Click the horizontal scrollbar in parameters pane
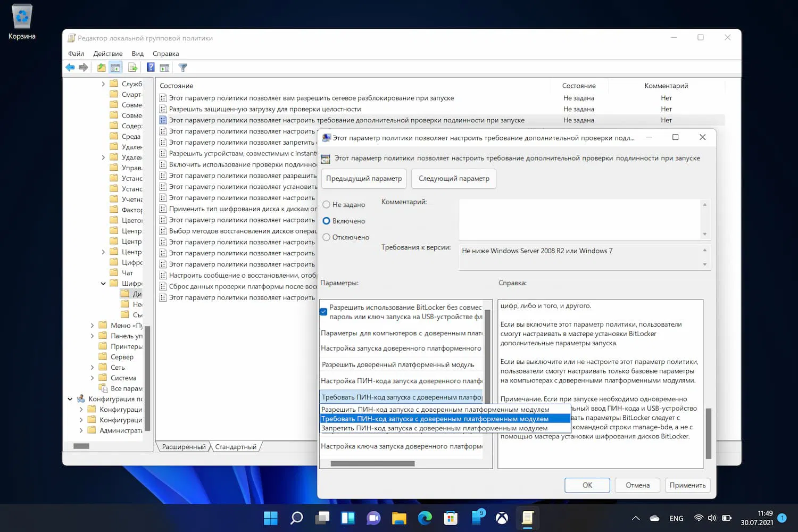 click(372, 463)
